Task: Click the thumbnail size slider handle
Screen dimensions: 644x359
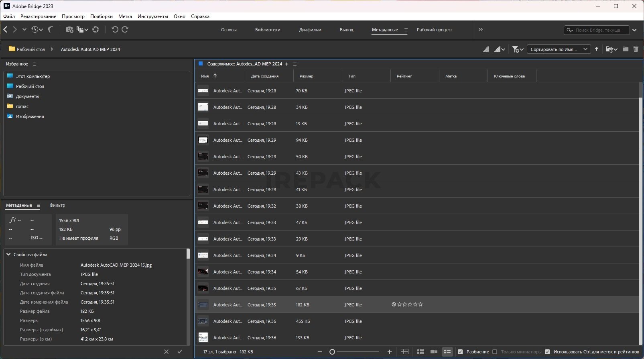Action: click(332, 352)
